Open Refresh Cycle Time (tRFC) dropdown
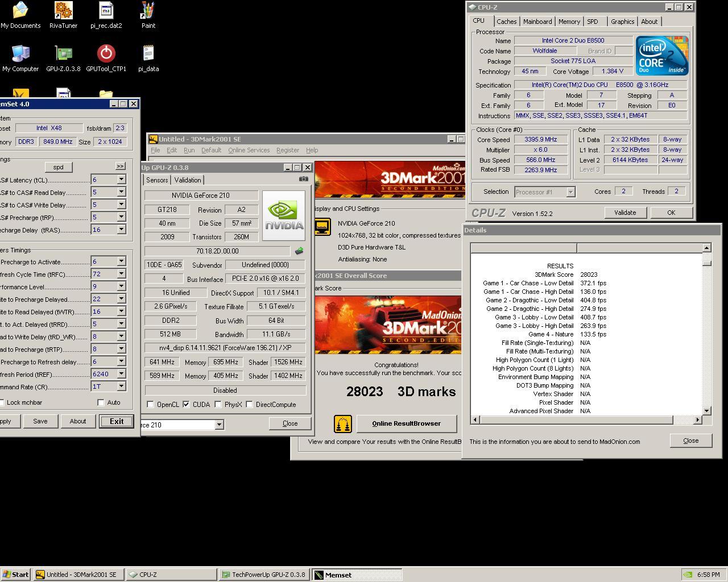 point(121,274)
